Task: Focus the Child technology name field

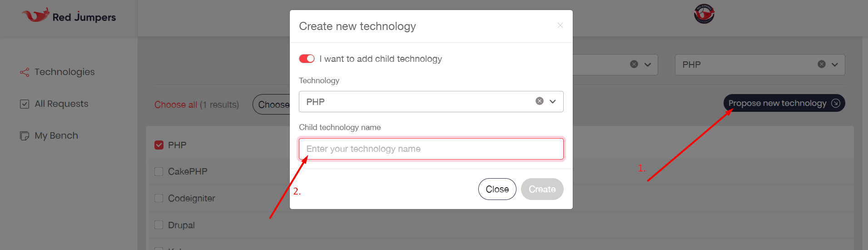Action: point(431,149)
